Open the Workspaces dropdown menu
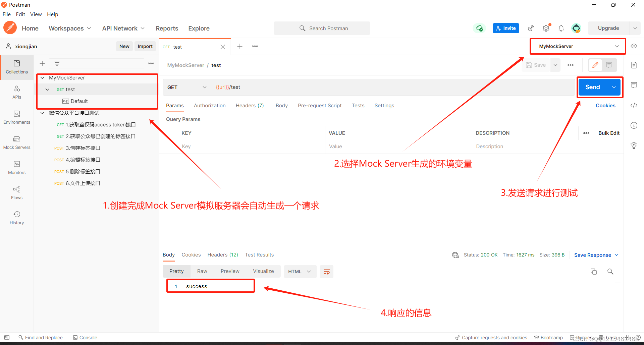644x345 pixels. click(x=70, y=28)
